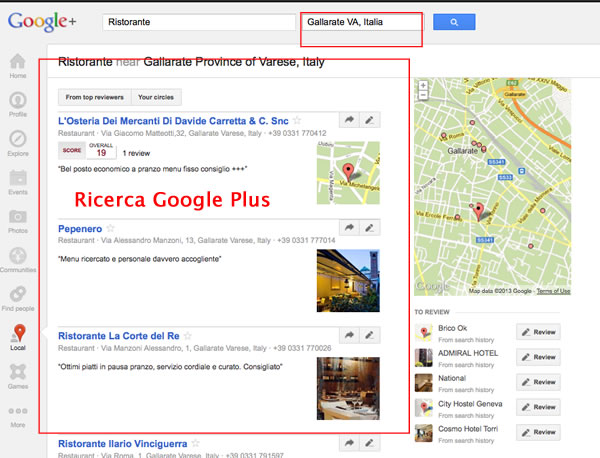Star L'Osteria Dei Mercanti result
Image resolution: width=600 pixels, height=458 pixels.
[297, 121]
